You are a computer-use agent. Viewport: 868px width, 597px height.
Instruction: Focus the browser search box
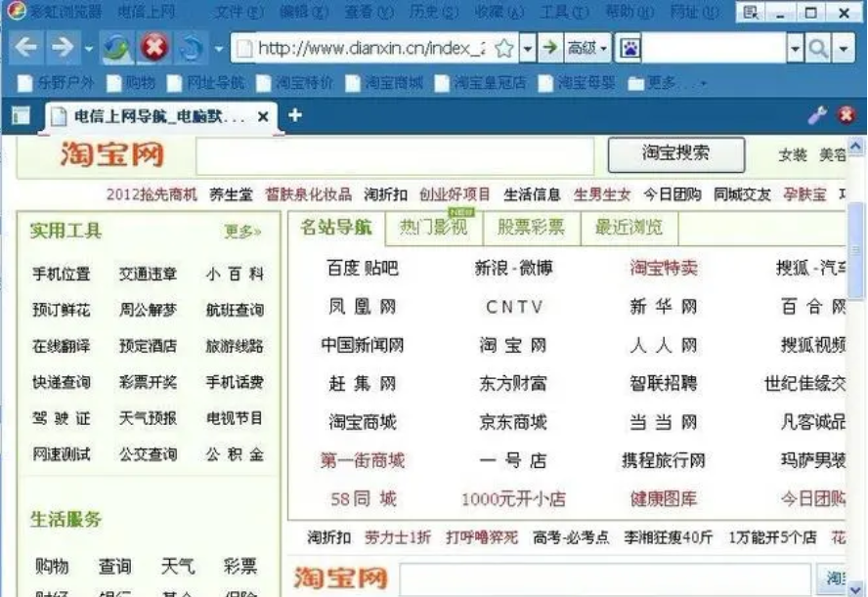tap(714, 49)
